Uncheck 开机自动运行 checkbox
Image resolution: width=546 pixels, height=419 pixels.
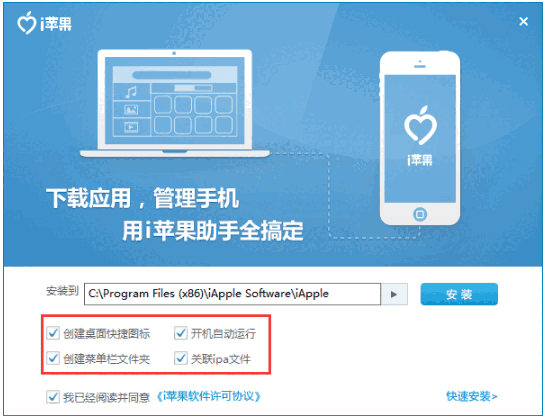pos(181,333)
